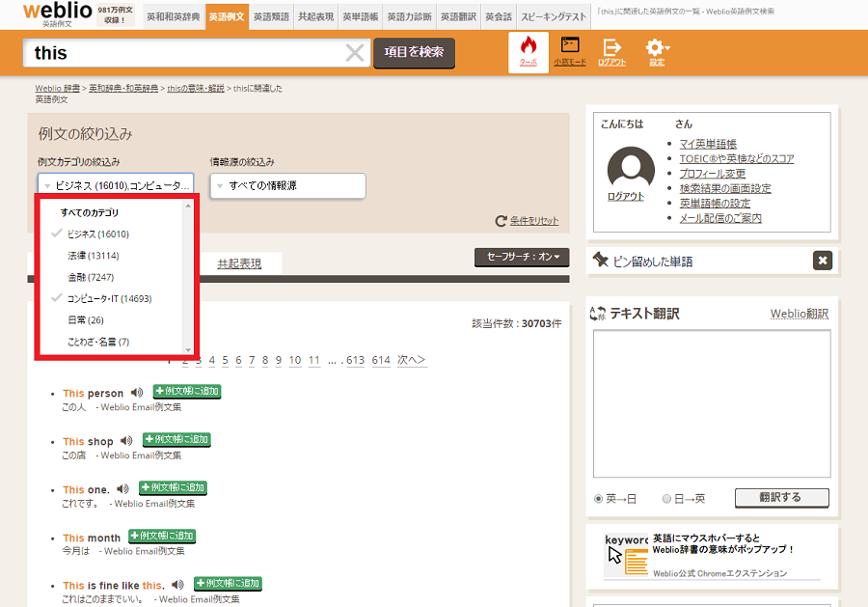868x607 pixels.
Task: Open the 英単語帳 tab
Action: click(x=361, y=16)
